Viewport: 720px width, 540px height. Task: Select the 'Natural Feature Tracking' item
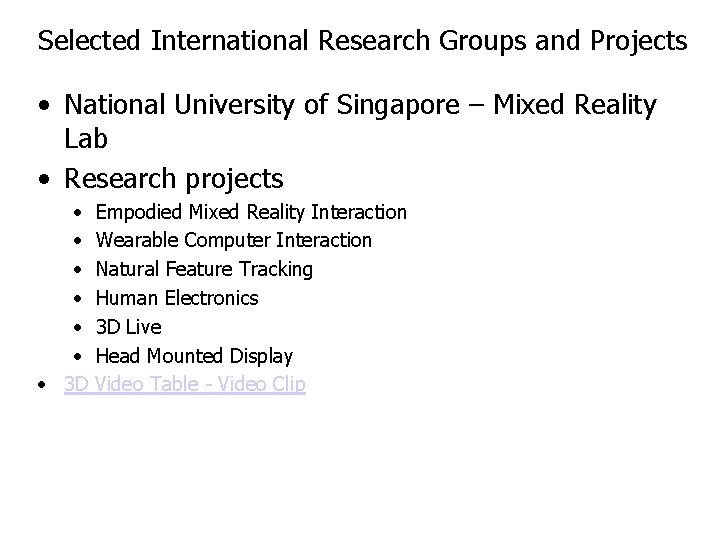pos(204,269)
